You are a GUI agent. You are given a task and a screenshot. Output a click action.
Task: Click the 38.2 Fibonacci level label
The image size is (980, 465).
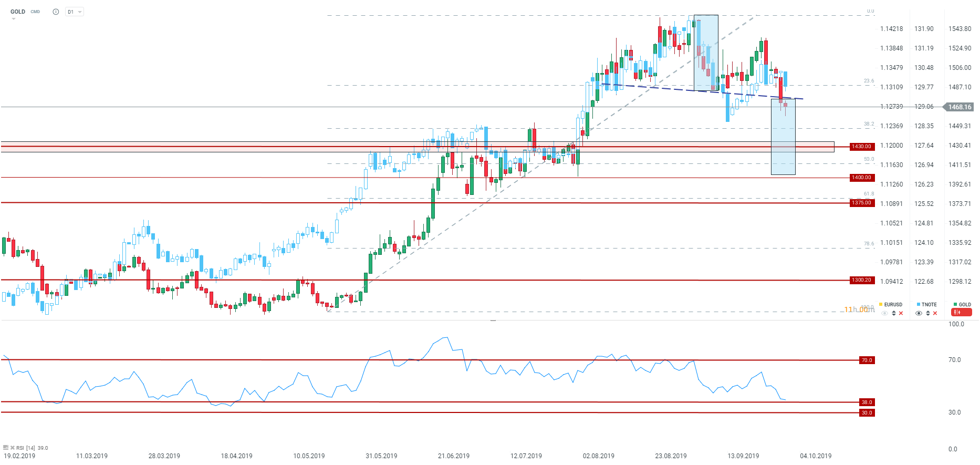pyautogui.click(x=869, y=124)
